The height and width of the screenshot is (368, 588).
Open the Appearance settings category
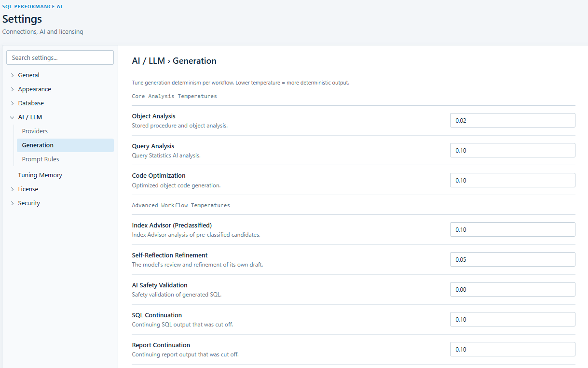[x=35, y=89]
